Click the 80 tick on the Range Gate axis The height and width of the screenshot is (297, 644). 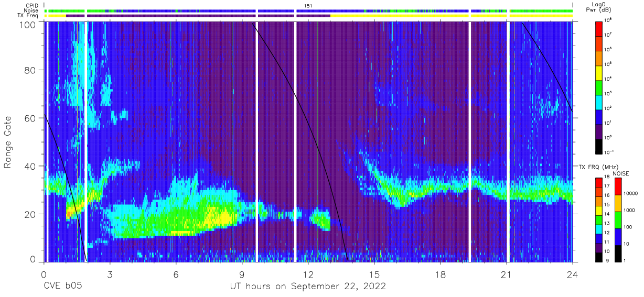(31, 71)
